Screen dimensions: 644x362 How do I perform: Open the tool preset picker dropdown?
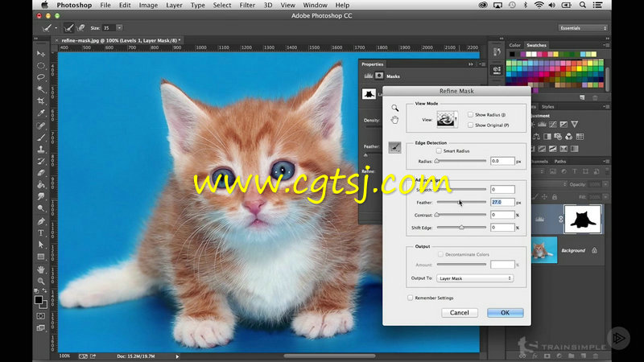(x=56, y=28)
